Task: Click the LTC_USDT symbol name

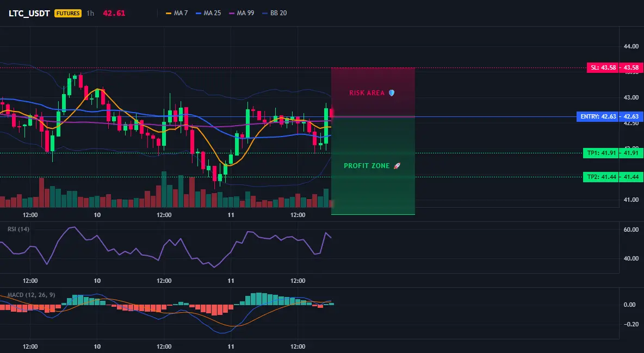Action: [29, 13]
